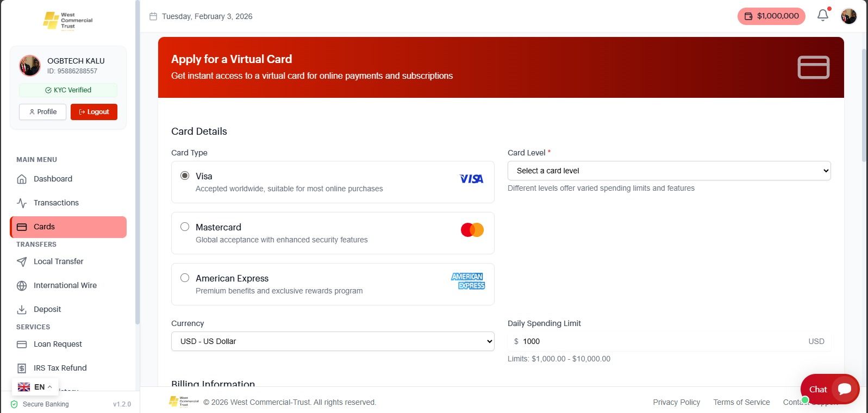Open the Card Level dropdown
The image size is (868, 413).
[669, 171]
